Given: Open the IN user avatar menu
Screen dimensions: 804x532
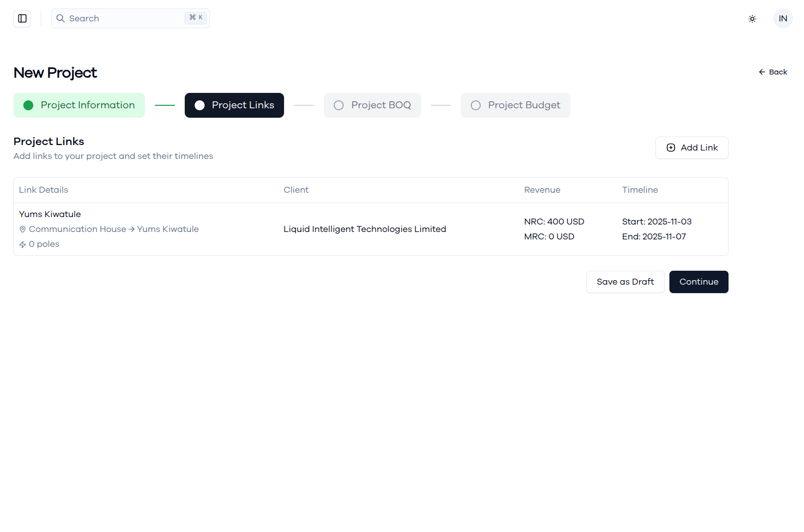Looking at the screenshot, I should coord(783,18).
